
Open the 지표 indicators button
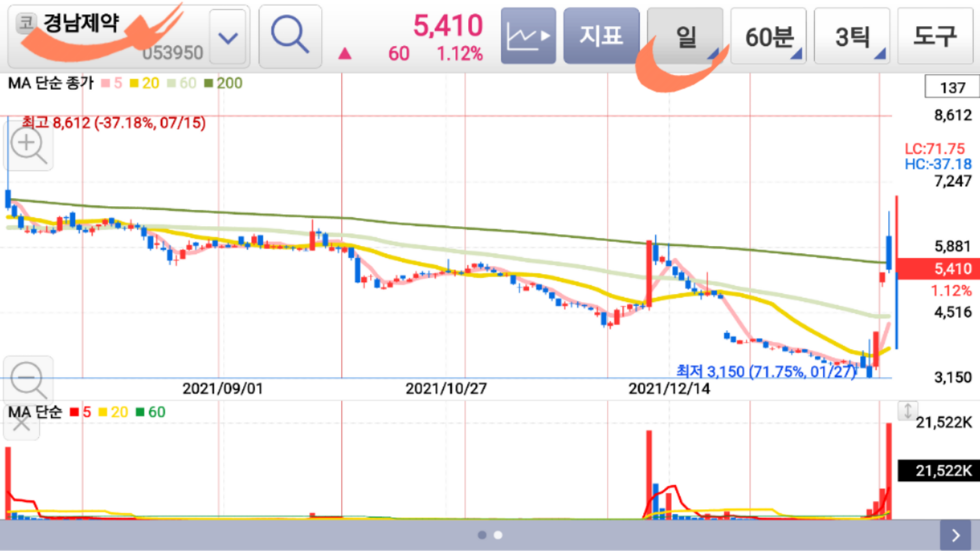(x=601, y=36)
